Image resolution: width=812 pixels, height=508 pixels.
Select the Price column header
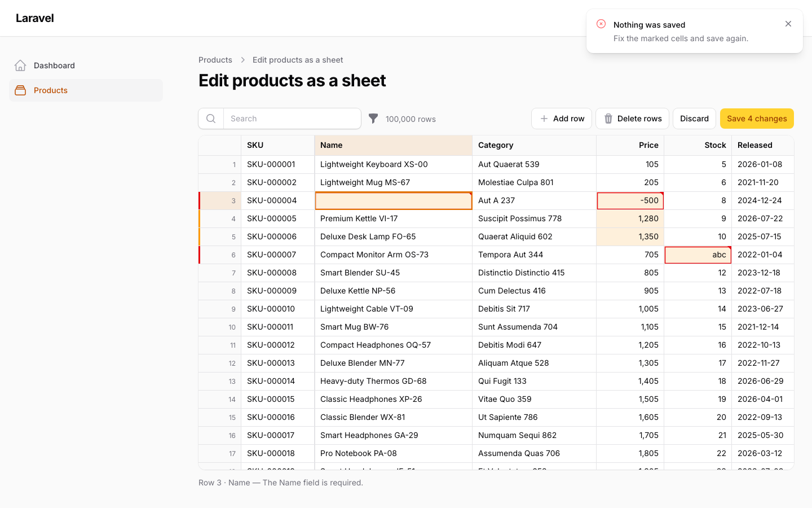coord(630,145)
